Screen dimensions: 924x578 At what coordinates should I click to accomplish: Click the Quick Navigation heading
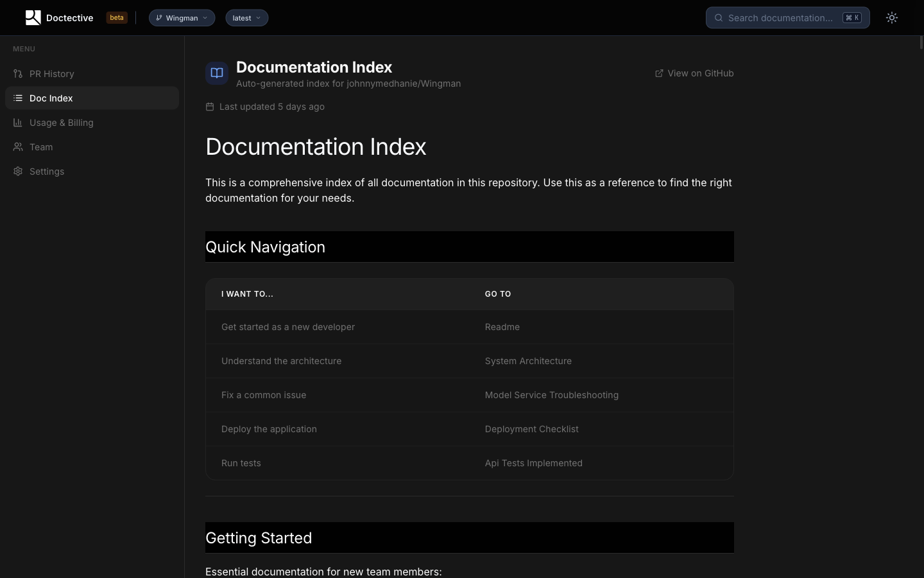click(265, 247)
